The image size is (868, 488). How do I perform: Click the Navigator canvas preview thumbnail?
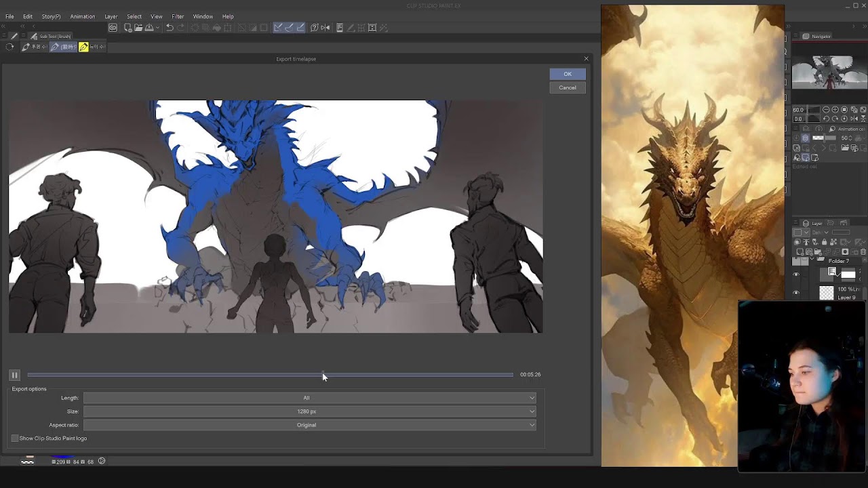click(x=829, y=72)
